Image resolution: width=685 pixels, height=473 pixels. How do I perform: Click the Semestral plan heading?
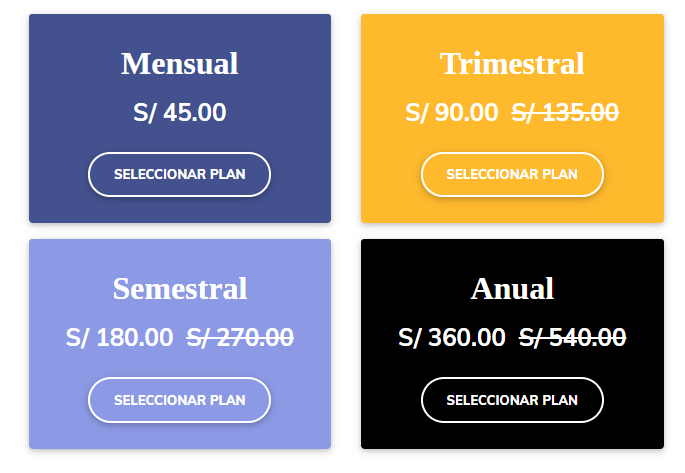(180, 288)
